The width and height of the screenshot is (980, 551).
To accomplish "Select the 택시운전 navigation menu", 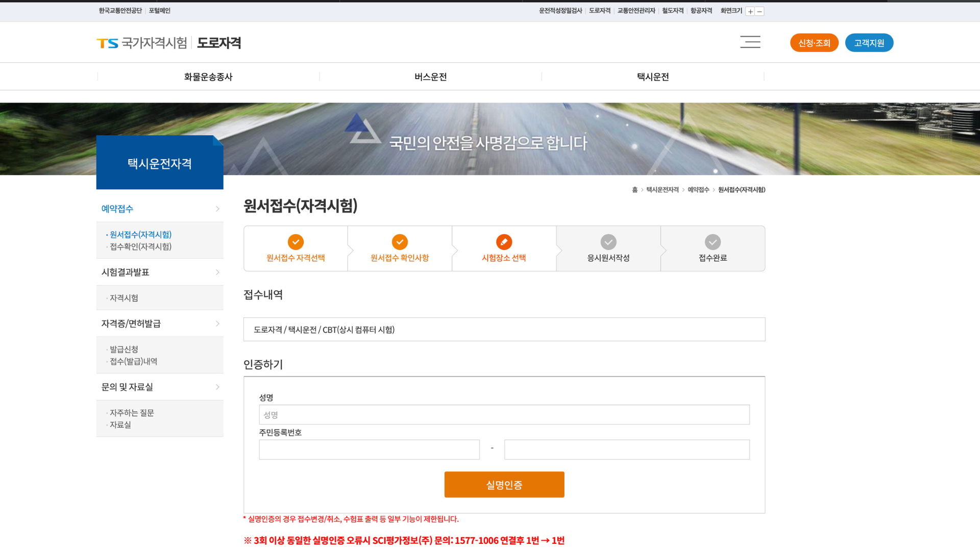I will (x=652, y=77).
